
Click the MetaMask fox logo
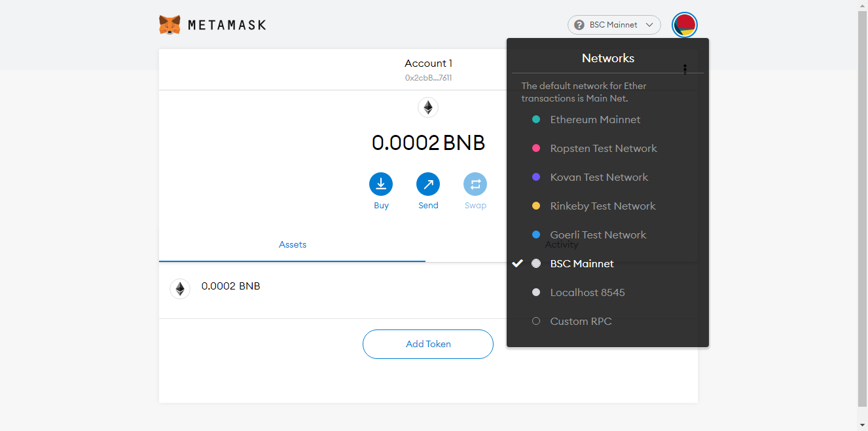pos(170,24)
